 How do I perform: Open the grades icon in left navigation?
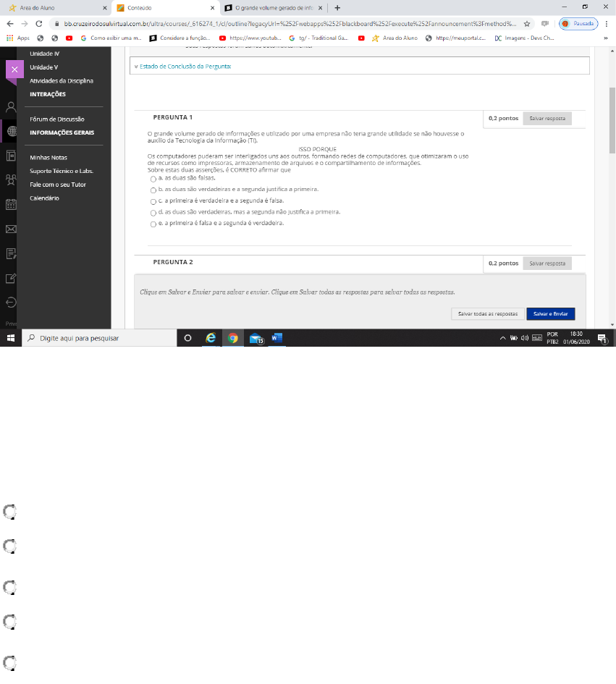[11, 253]
